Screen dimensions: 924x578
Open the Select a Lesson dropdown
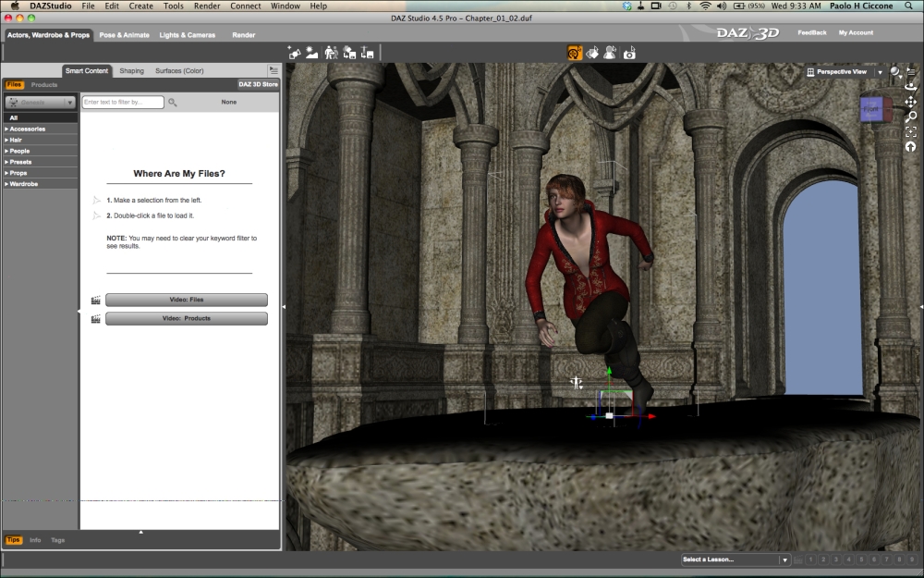pyautogui.click(x=735, y=560)
